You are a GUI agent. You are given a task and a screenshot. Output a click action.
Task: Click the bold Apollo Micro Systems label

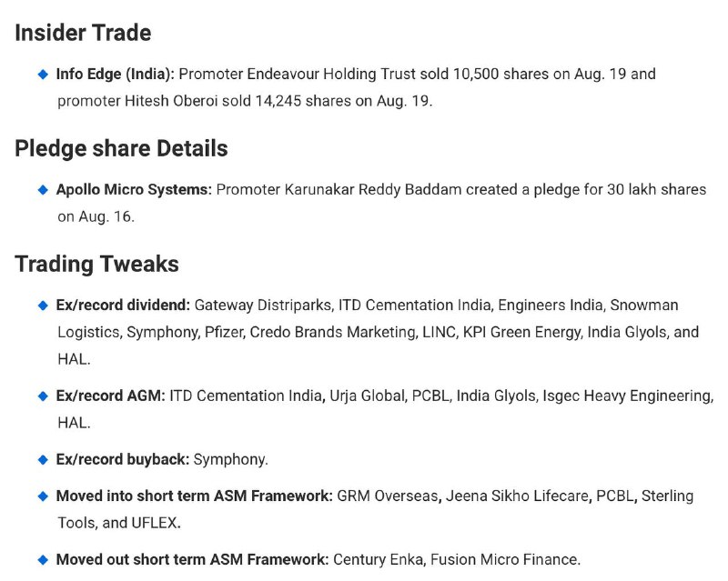point(134,189)
